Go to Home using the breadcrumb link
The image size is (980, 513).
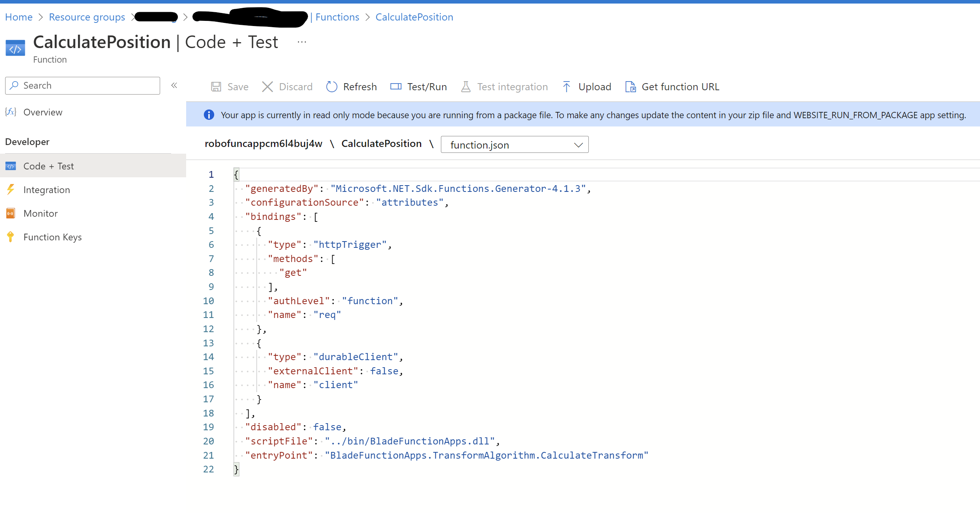click(19, 17)
